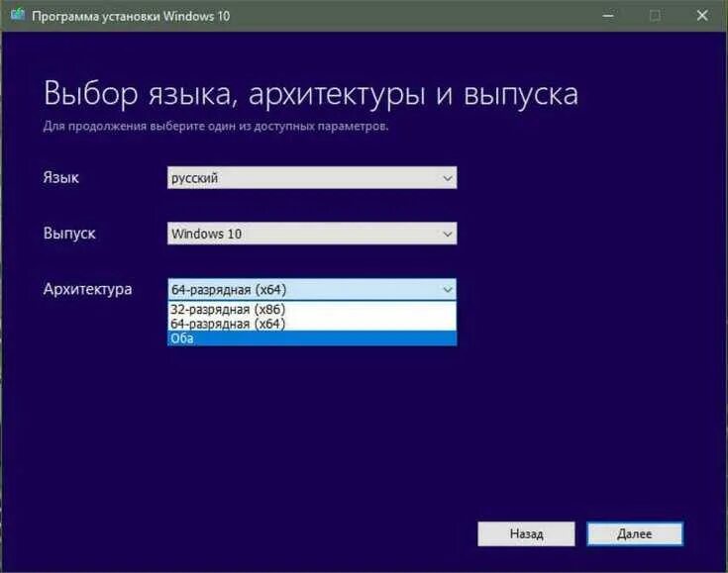Viewport: 728px width, 573px height.
Task: Click the title Программа установки Windows 10
Action: tap(131, 16)
